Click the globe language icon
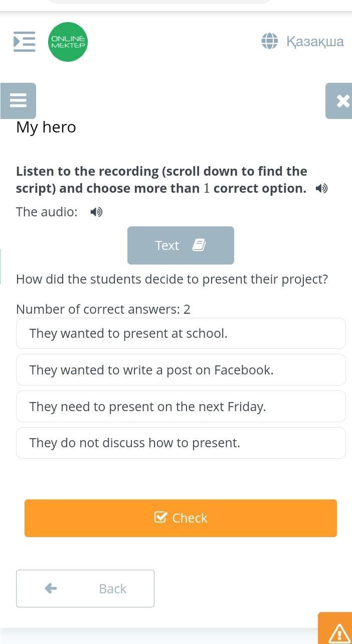Viewport: 352px width, 644px height. click(x=270, y=41)
